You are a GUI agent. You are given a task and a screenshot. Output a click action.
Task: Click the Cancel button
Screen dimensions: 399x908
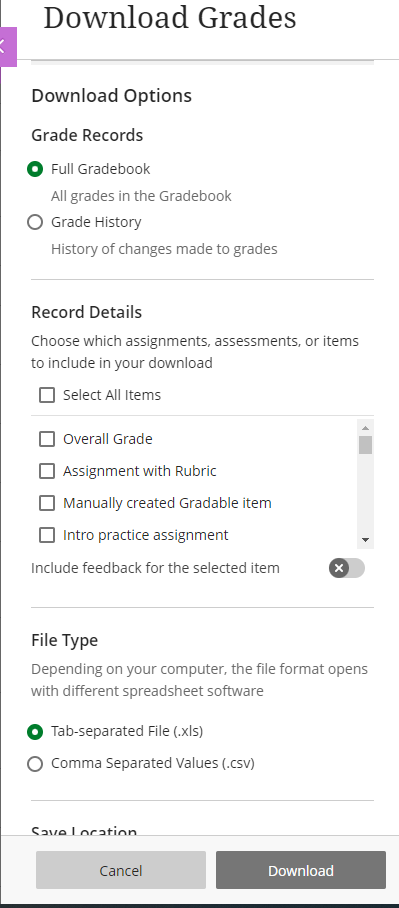(120, 870)
